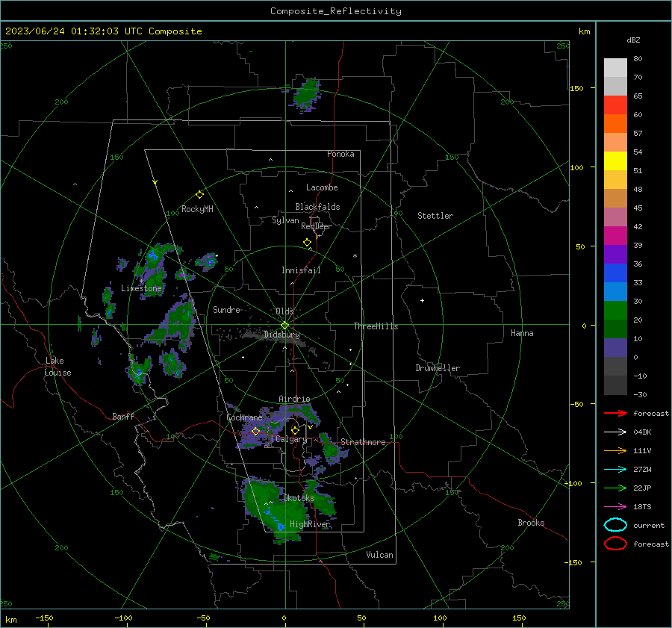Select the Brooks city label
The height and width of the screenshot is (628, 672).
[x=531, y=523]
